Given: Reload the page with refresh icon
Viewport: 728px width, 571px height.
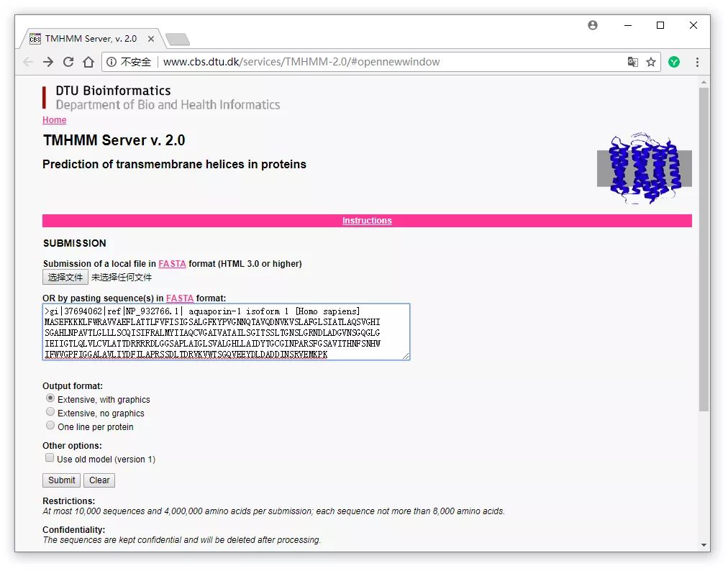Looking at the screenshot, I should 68,62.
